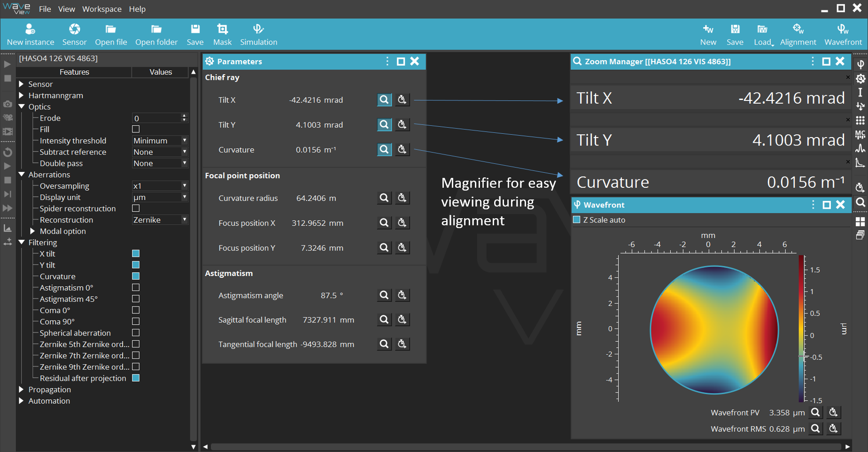Open the Display unit dropdown
This screenshot has height=452, width=868.
tap(160, 197)
